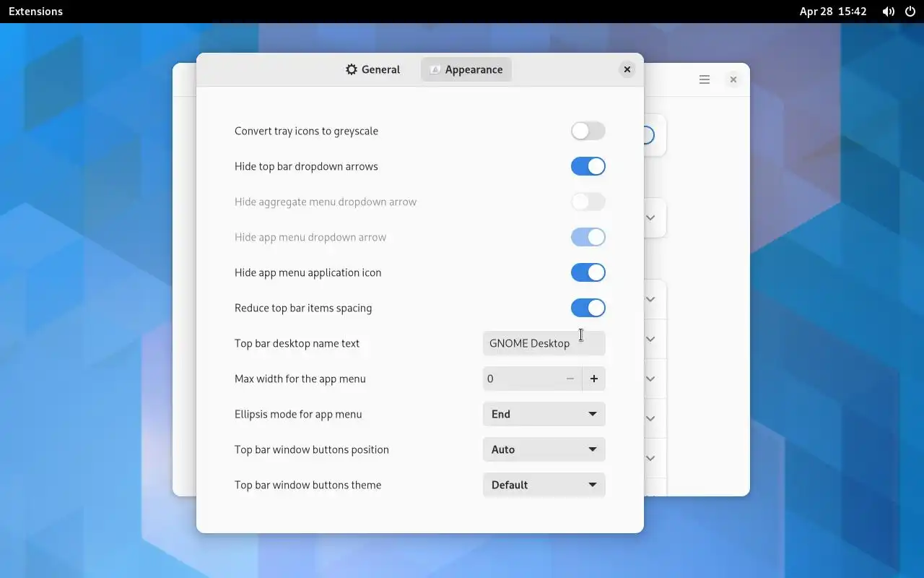Viewport: 924px width, 578px height.
Task: Toggle Hide app menu dropdown arrow switch
Action: (x=588, y=237)
